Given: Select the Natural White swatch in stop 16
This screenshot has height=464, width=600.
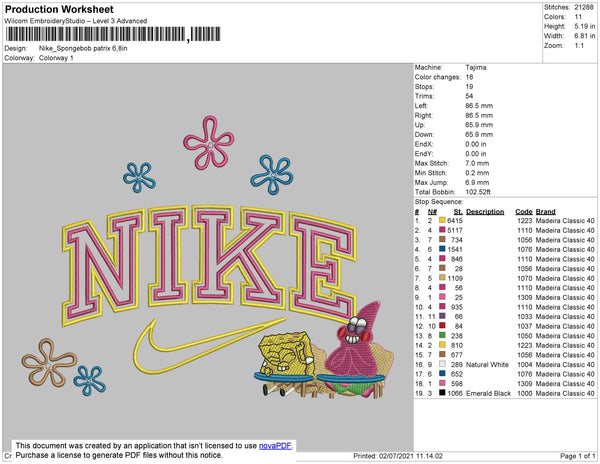Looking at the screenshot, I should (442, 364).
